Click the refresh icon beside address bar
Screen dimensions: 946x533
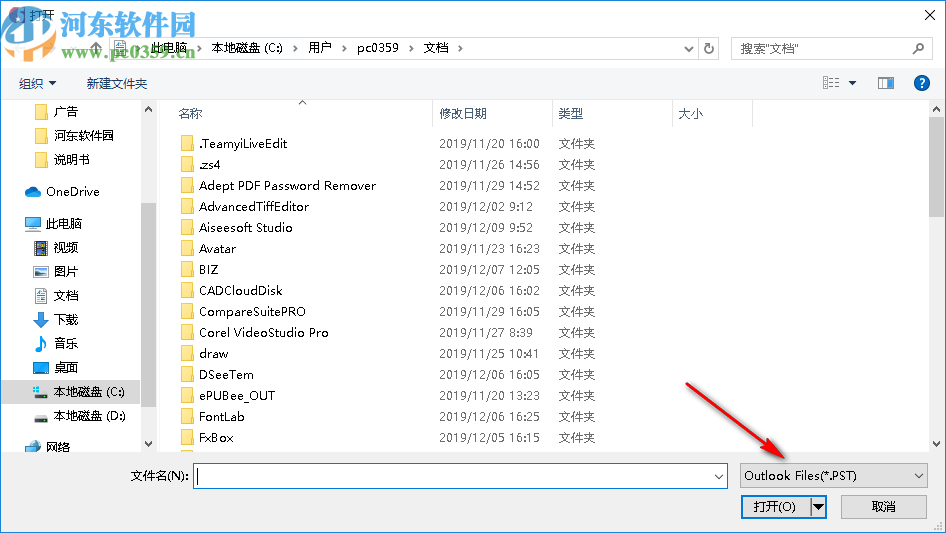tap(709, 48)
